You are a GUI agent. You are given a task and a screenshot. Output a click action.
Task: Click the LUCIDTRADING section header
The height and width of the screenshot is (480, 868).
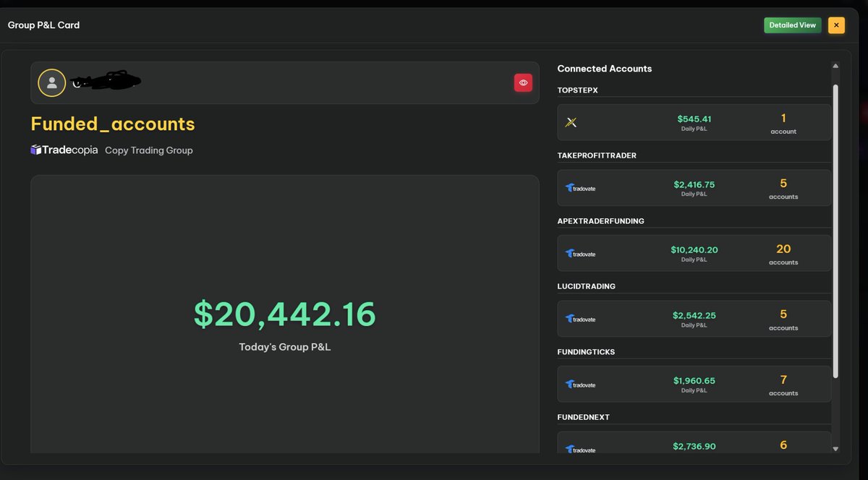[586, 286]
